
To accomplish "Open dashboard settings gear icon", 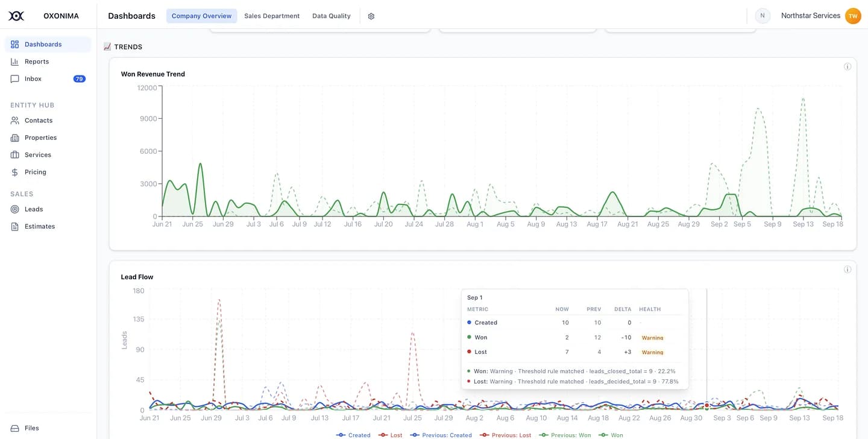I will (371, 16).
